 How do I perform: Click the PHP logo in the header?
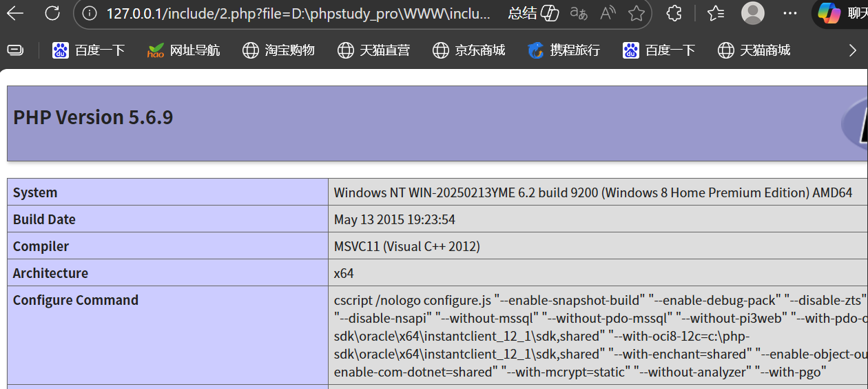coord(854,123)
